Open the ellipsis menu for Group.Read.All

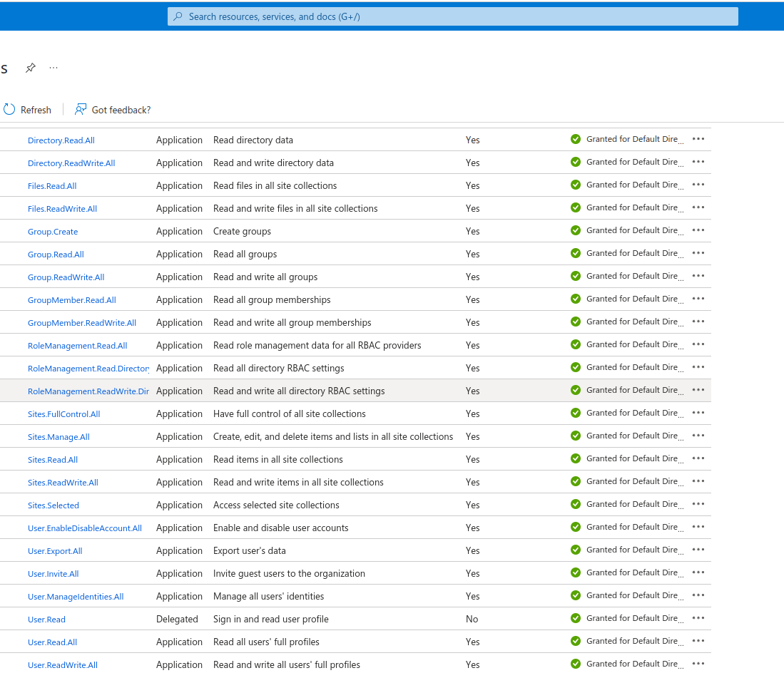tap(698, 253)
